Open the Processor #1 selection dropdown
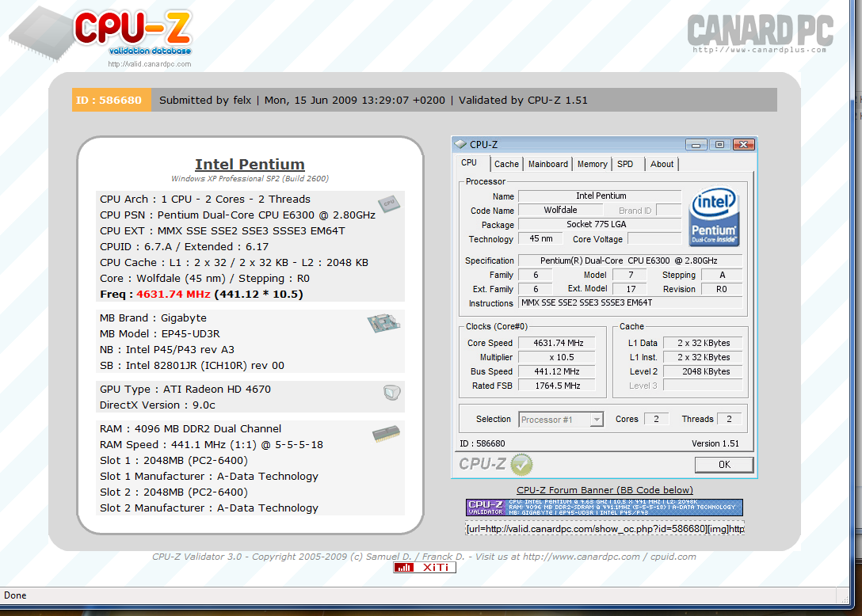The image size is (862, 616). coord(561,420)
